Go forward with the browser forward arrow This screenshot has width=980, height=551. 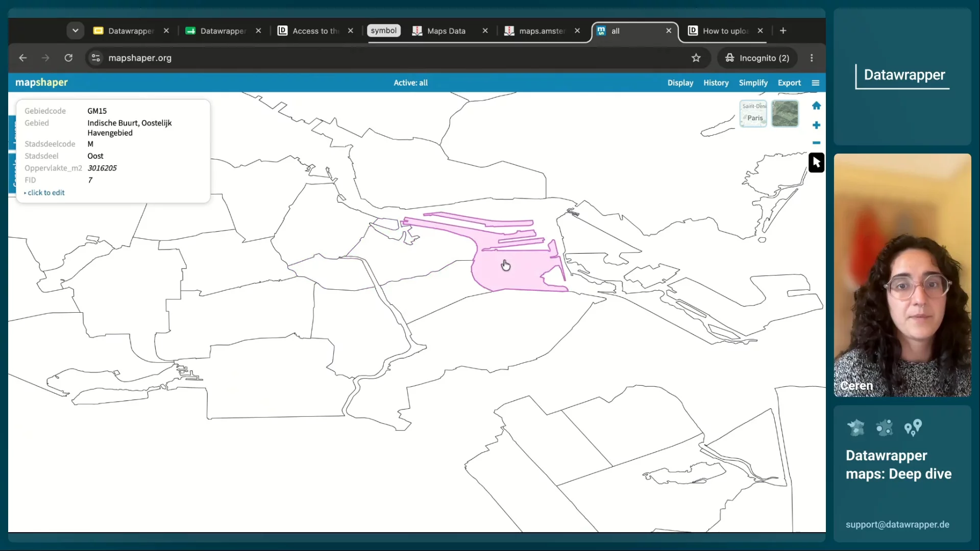tap(45, 58)
